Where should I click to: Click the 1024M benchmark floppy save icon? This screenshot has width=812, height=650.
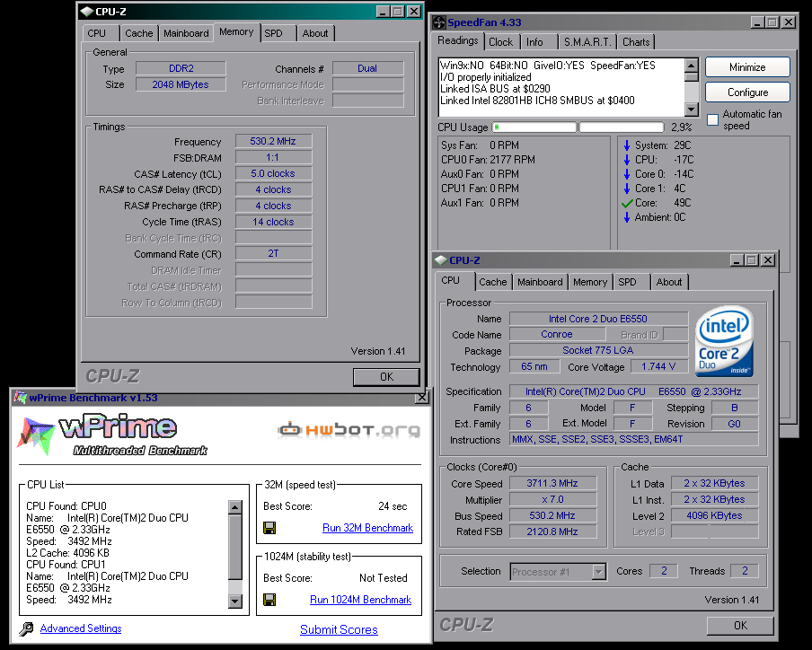tap(269, 600)
